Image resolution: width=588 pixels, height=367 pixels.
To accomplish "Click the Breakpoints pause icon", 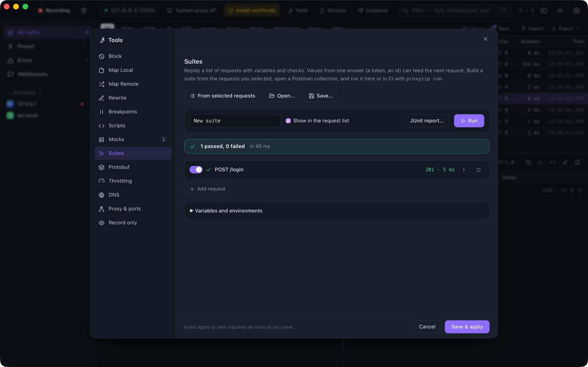I will pos(101,112).
